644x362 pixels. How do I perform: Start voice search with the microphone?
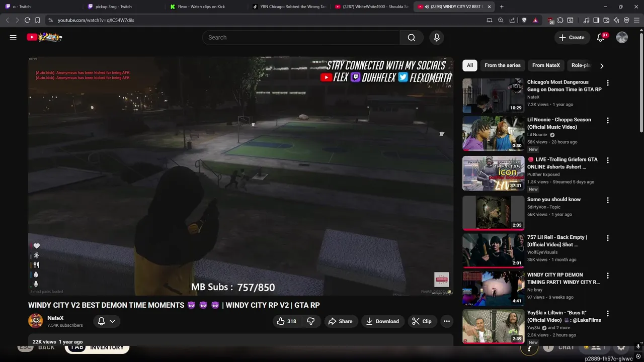click(436, 37)
